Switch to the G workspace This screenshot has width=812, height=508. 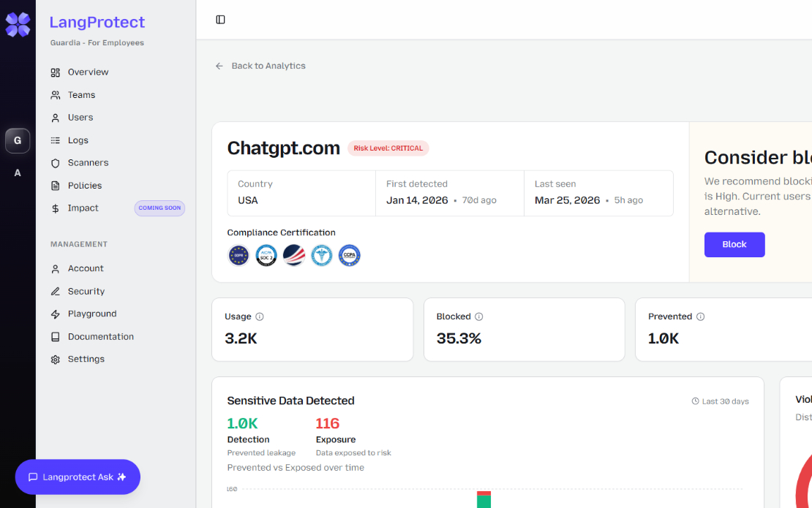[x=18, y=140]
